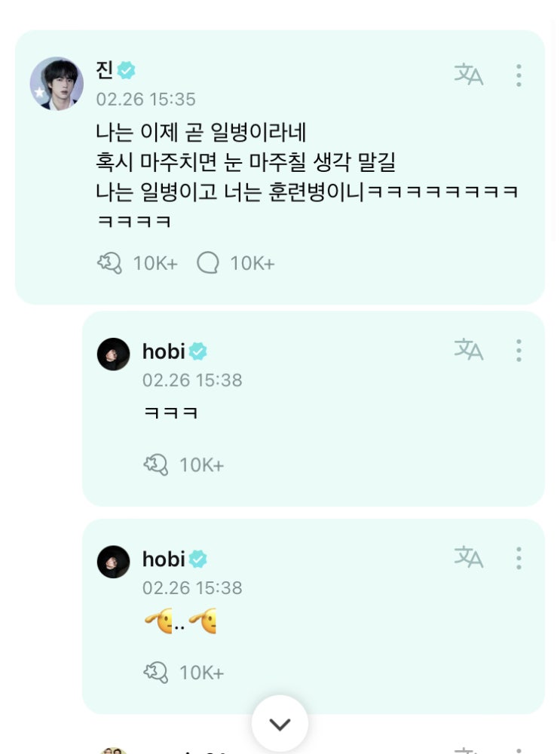Tap verified badge on hobi's emoji comment
The image size is (560, 754).
(198, 559)
